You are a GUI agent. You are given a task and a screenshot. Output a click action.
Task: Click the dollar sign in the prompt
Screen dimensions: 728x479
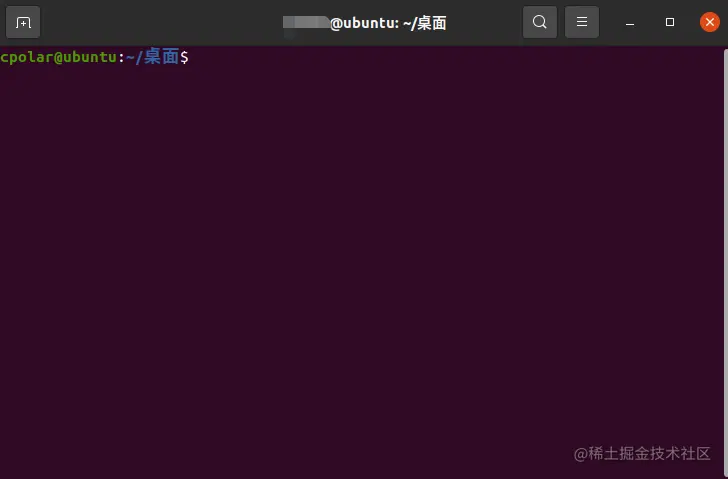[x=184, y=57]
